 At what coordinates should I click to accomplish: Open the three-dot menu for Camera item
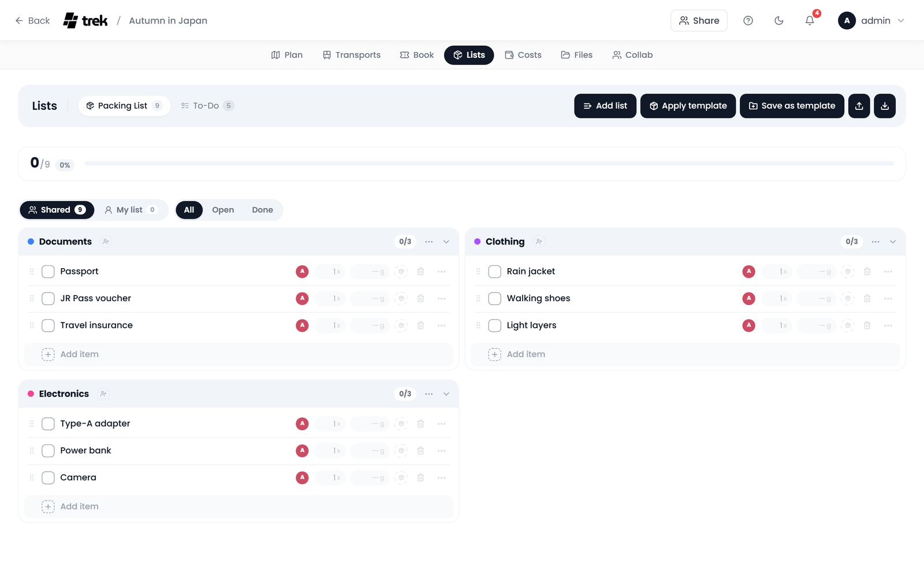click(x=441, y=478)
